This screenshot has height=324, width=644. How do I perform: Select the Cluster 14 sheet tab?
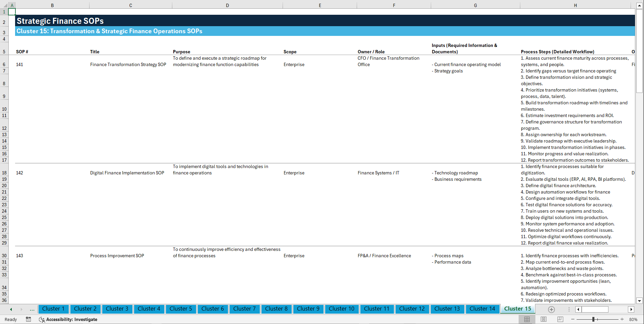point(482,309)
